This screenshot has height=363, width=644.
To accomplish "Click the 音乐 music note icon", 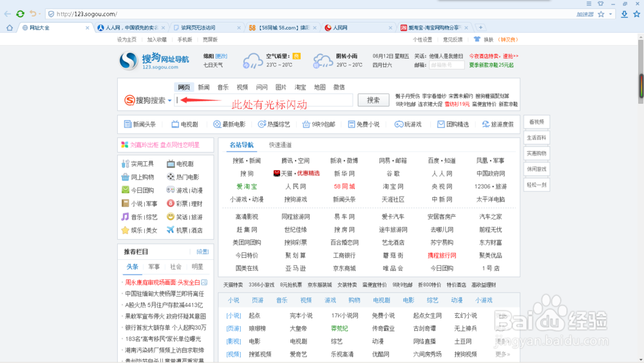I will [x=126, y=217].
